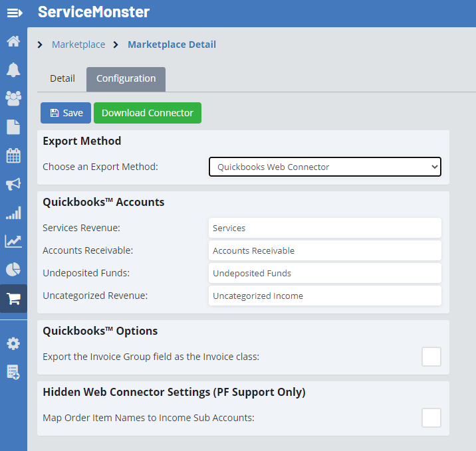Follow the Marketplace breadcrumb link
The width and height of the screenshot is (476, 451).
[78, 45]
